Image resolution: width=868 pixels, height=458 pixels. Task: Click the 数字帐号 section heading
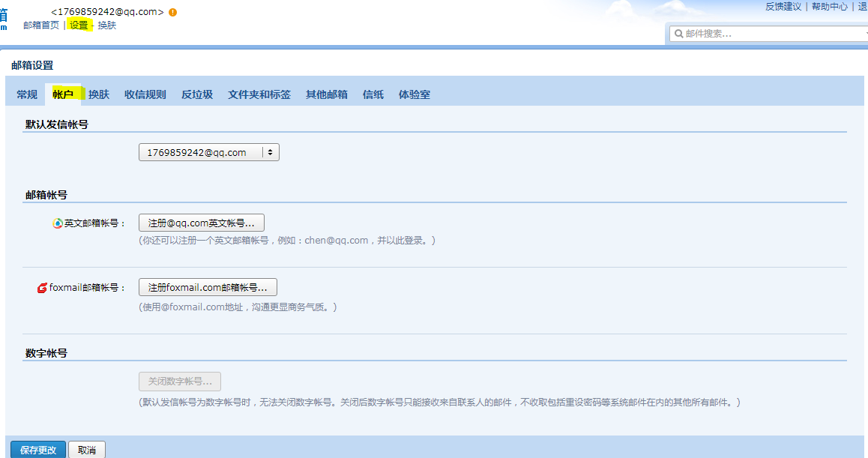pyautogui.click(x=46, y=353)
